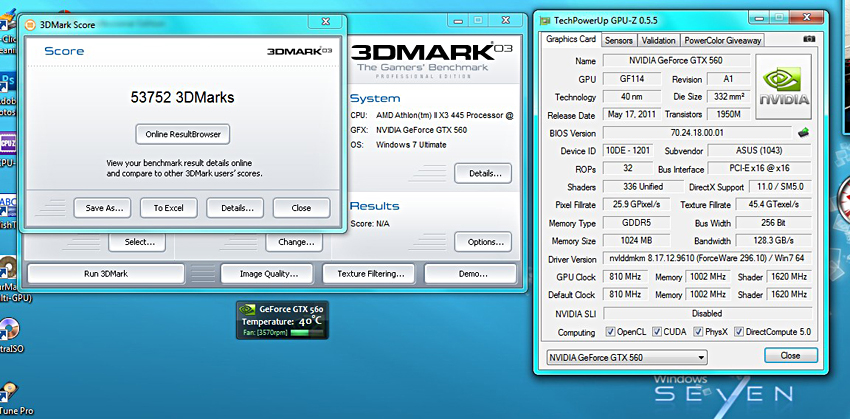Click the Windows 7 Ultimate OS text
The image size is (850, 419).
[x=411, y=145]
